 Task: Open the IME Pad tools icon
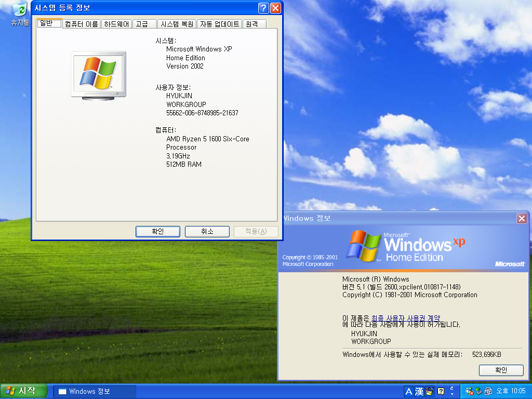coord(430,391)
